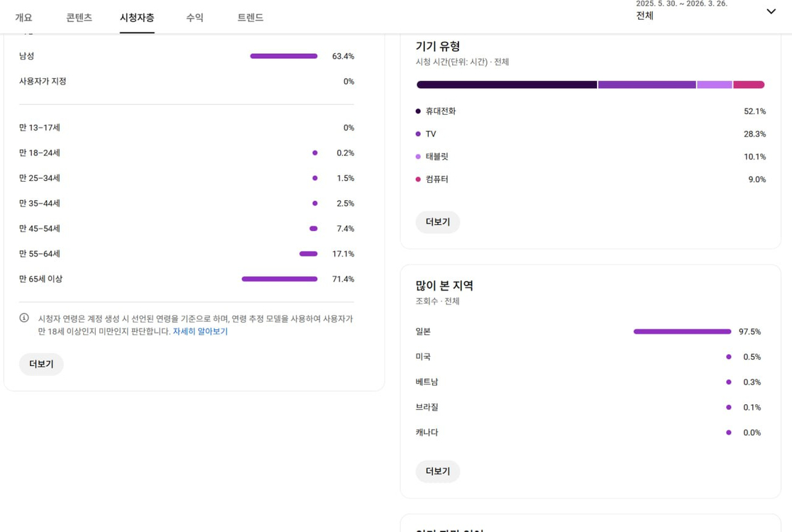Click the 휴대전화 legend dot in 기기 유형

(419, 111)
